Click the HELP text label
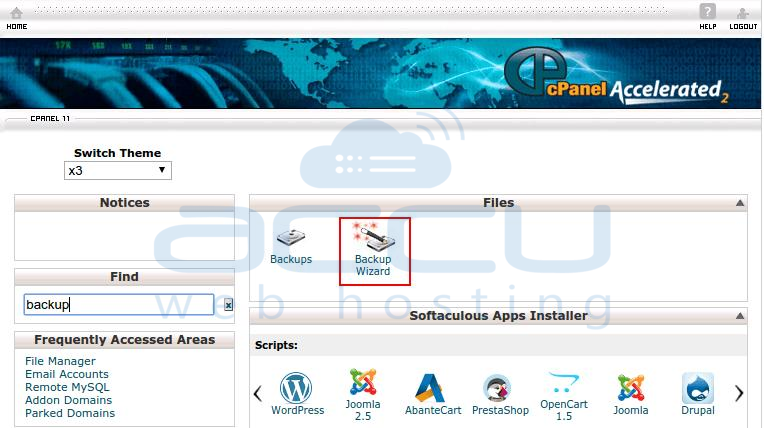Viewport: 764px width, 428px height. pos(707,26)
